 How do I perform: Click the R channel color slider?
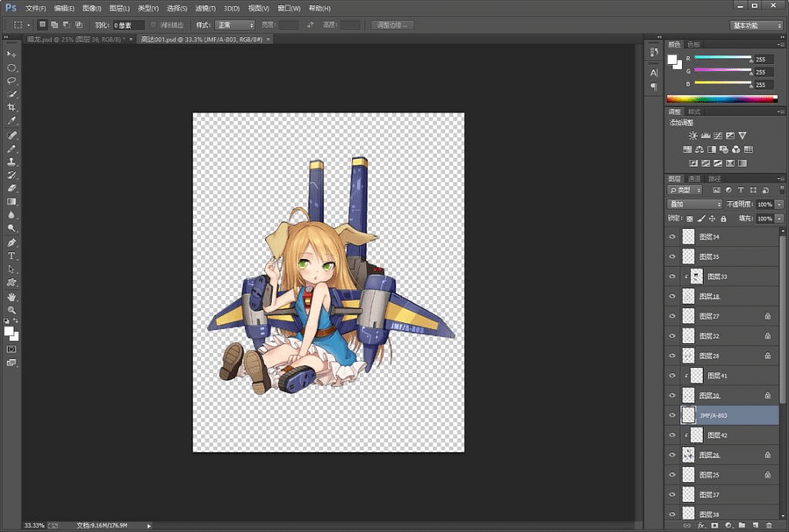pos(722,57)
